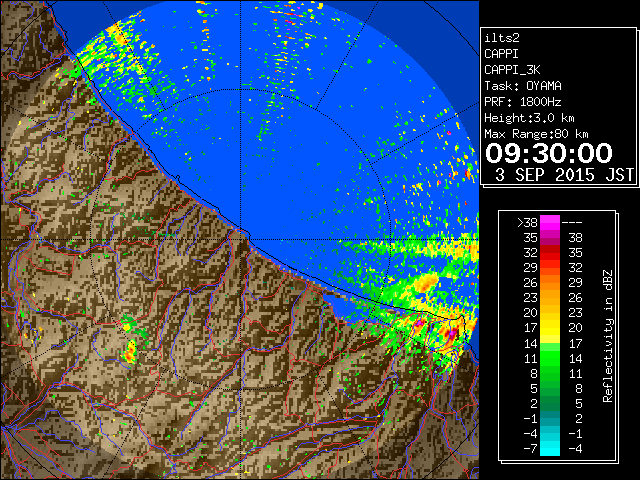Pick the cyan swatch beside '-7'
Screen dimensions: 640x480
click(x=550, y=448)
